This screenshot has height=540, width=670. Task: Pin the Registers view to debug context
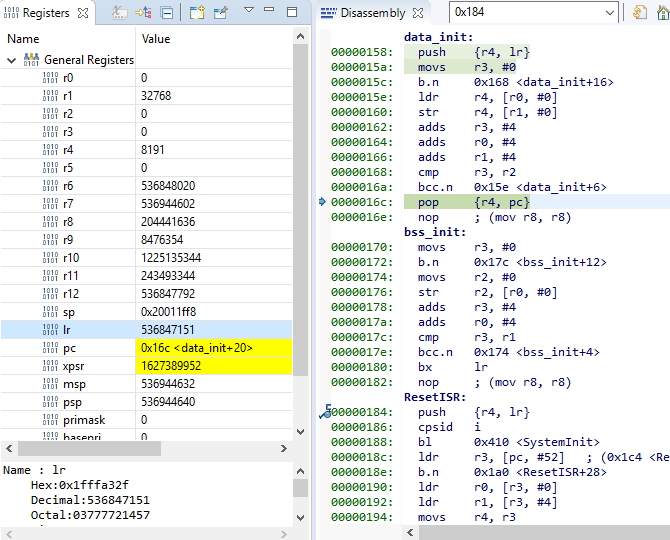[x=220, y=13]
